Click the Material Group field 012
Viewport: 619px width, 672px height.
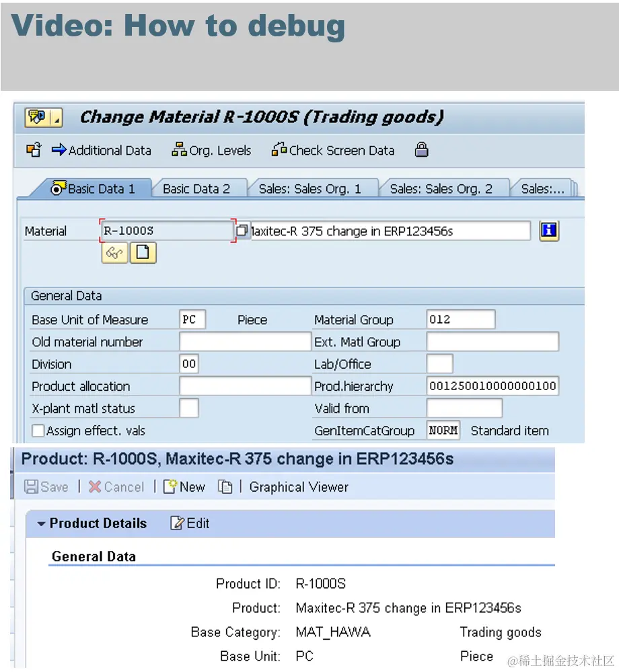coord(461,320)
